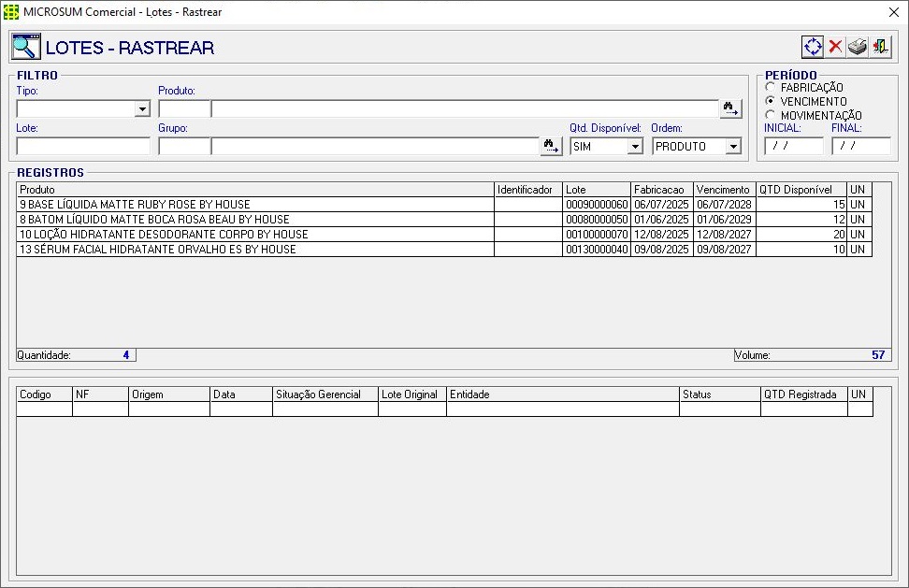
Task: Click the INICIAL date field
Action: pyautogui.click(x=794, y=147)
